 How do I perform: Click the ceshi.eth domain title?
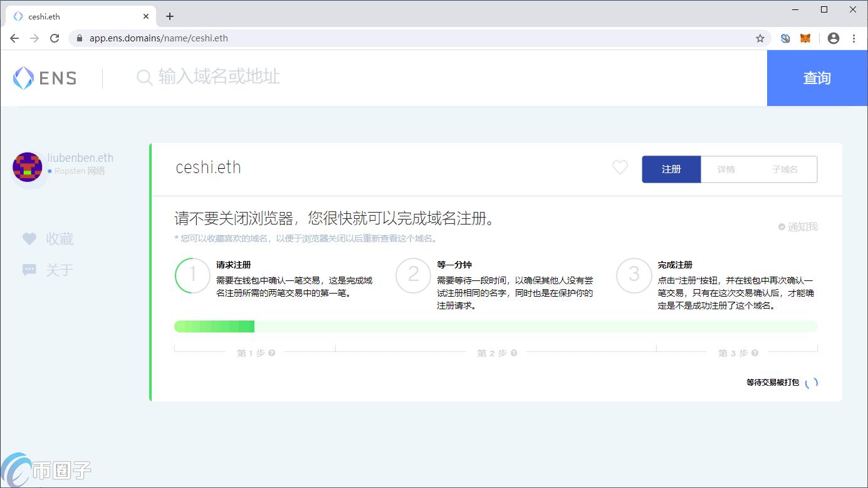pos(208,167)
